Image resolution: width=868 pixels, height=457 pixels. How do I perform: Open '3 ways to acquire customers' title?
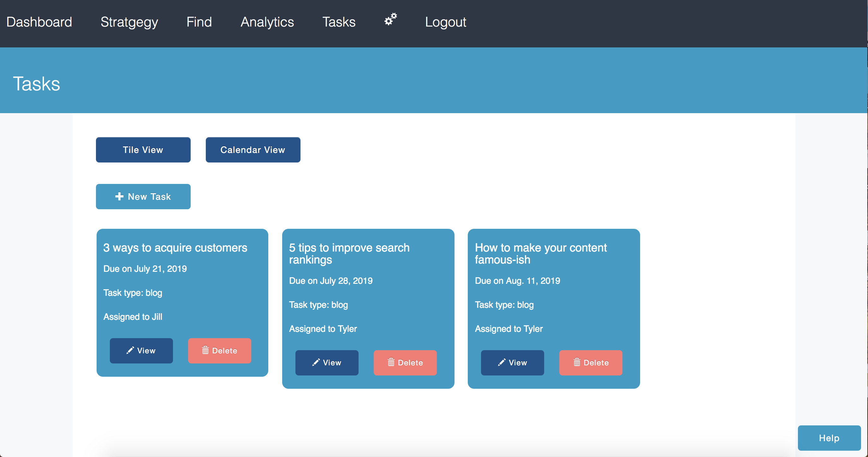click(x=175, y=248)
